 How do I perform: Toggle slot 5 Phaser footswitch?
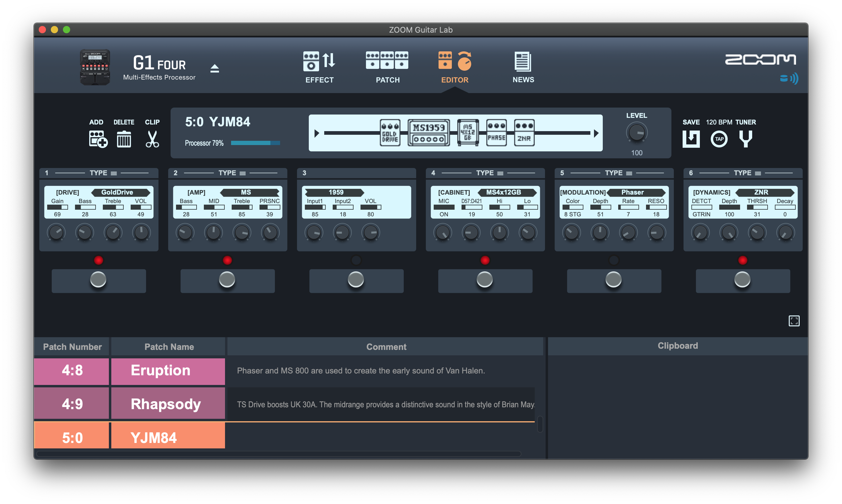click(x=614, y=280)
